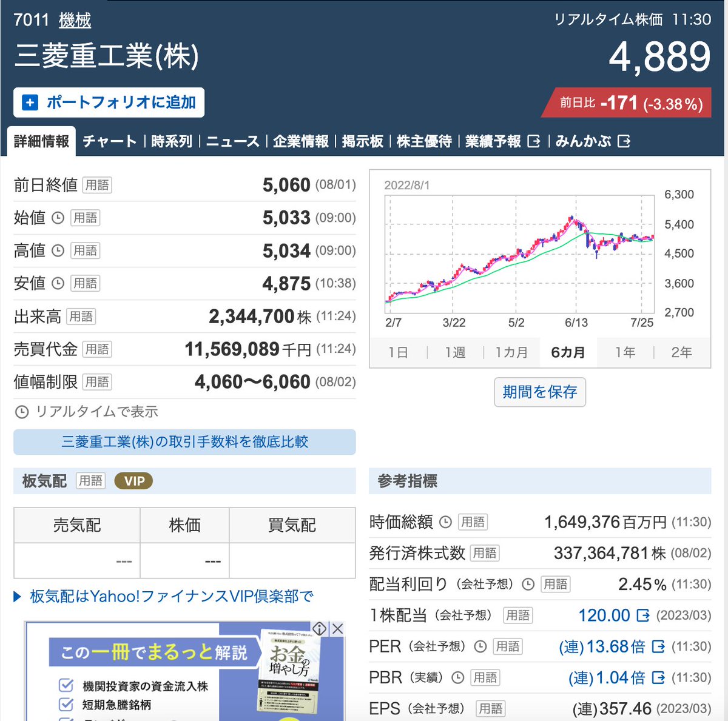Viewport: 728px width, 721px height.
Task: Set chart period to 2年
Action: pyautogui.click(x=682, y=352)
